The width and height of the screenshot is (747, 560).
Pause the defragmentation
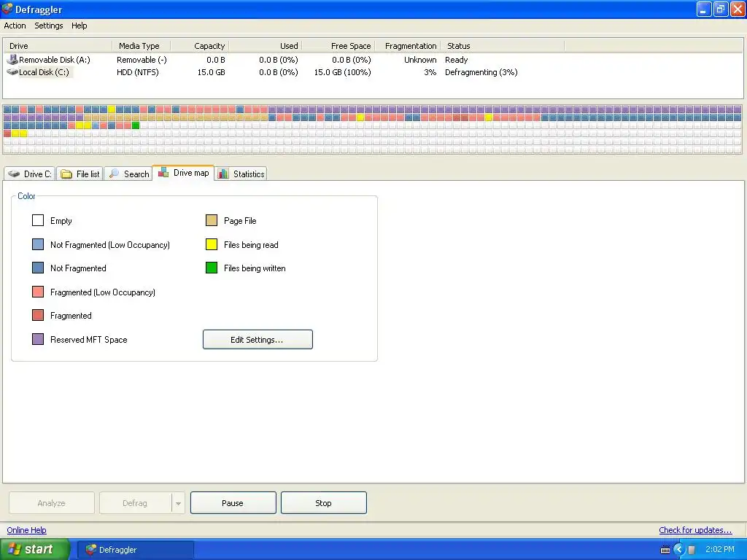click(233, 503)
